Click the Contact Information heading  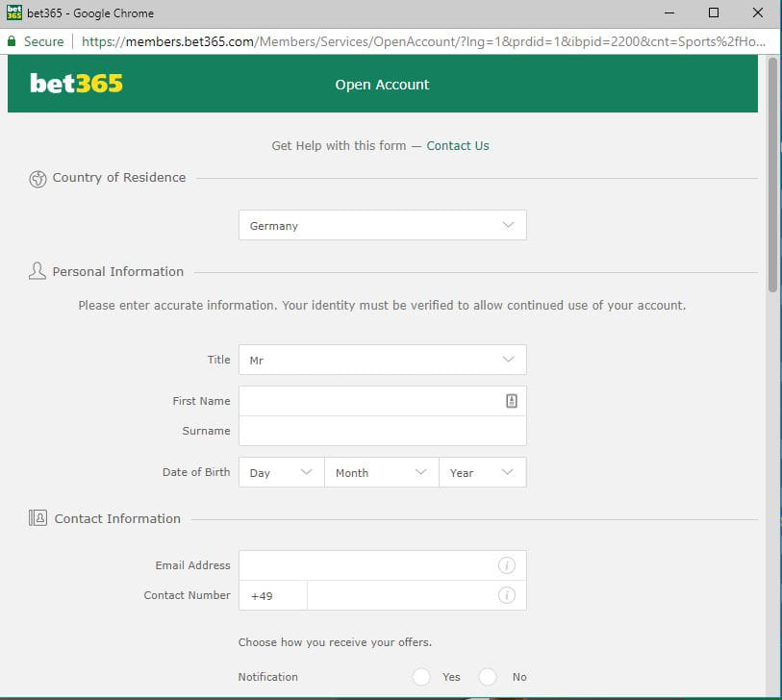click(117, 518)
